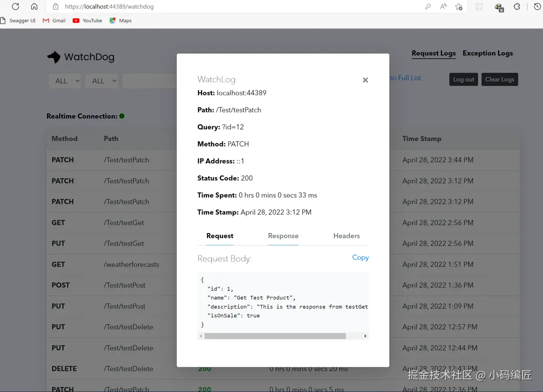This screenshot has width=543, height=392.
Task: Go to browser home page icon
Action: [x=34, y=7]
